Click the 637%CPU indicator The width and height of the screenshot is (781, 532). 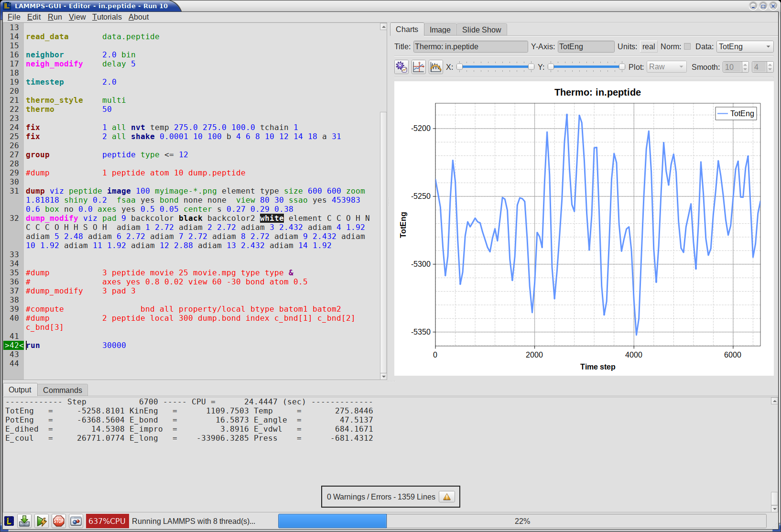pyautogui.click(x=107, y=521)
